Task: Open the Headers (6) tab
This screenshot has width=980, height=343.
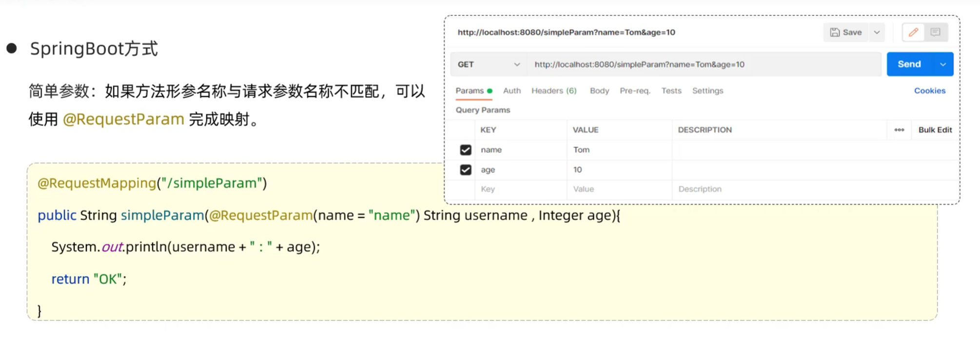Action: coord(554,91)
